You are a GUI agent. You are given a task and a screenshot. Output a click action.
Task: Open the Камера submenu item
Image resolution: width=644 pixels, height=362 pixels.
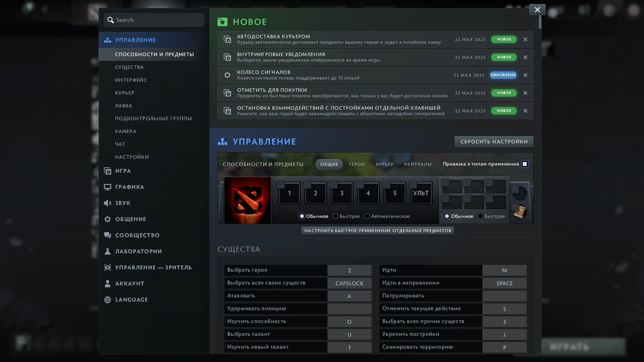tap(126, 131)
